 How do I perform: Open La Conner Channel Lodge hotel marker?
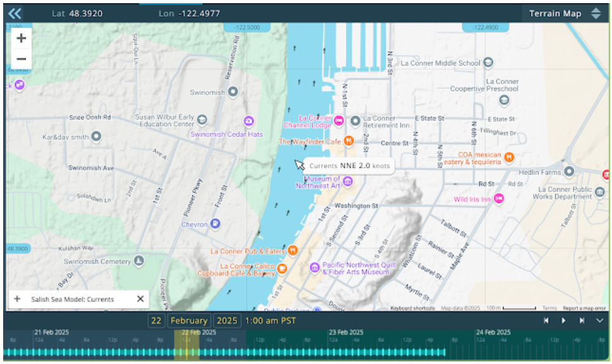[x=339, y=121]
